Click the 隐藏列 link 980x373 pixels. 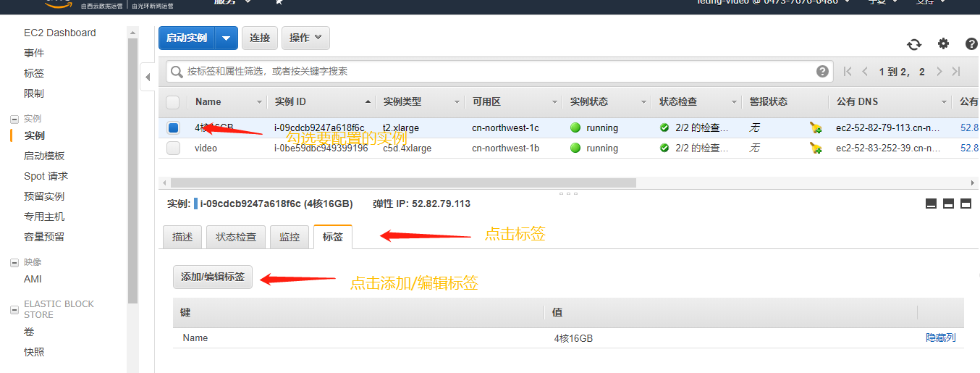tap(940, 338)
